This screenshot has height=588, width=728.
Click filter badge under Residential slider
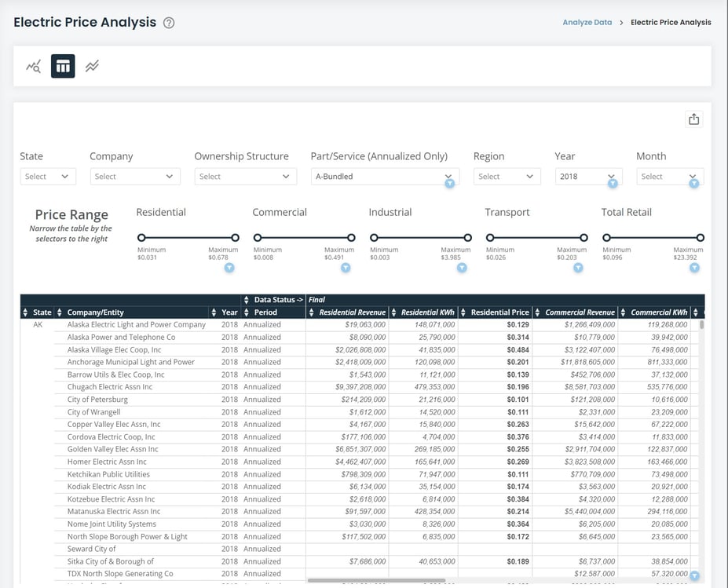point(229,268)
